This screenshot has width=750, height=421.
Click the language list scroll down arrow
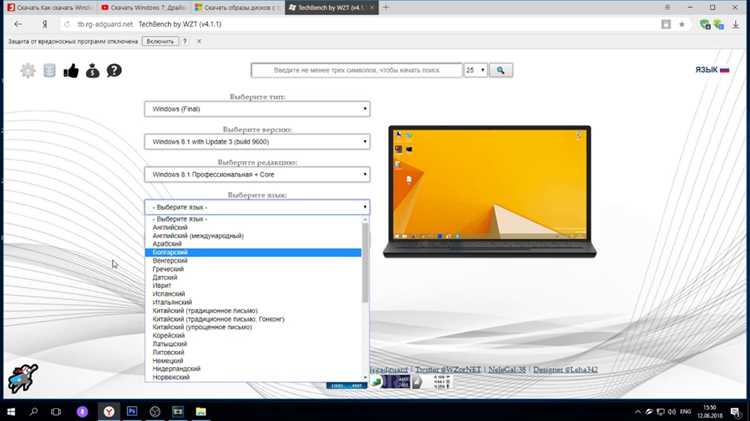pos(365,378)
